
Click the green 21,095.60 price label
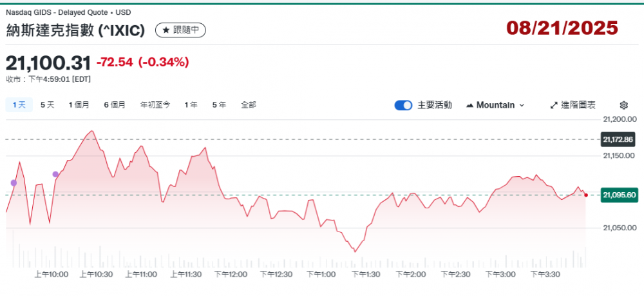(x=618, y=195)
